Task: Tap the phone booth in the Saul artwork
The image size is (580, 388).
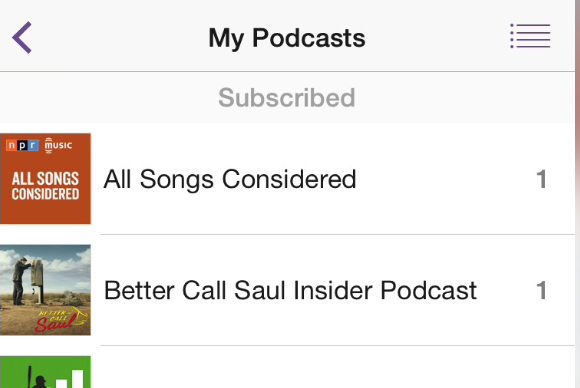Action: (37, 277)
